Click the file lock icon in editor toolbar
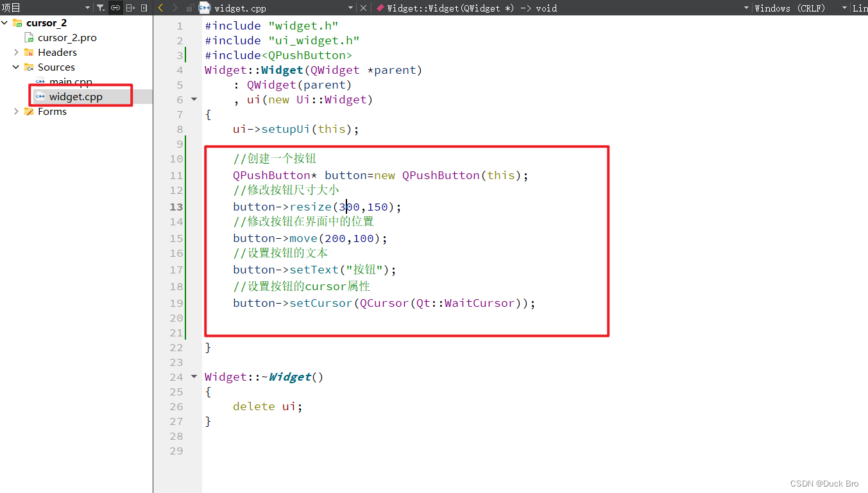Screen dimensions: 868x493 (x=189, y=8)
